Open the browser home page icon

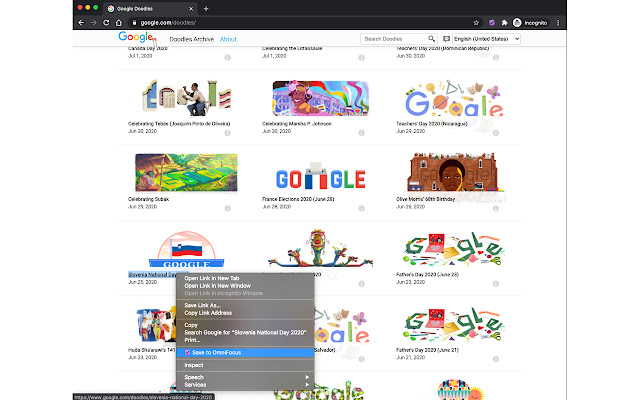(119, 23)
